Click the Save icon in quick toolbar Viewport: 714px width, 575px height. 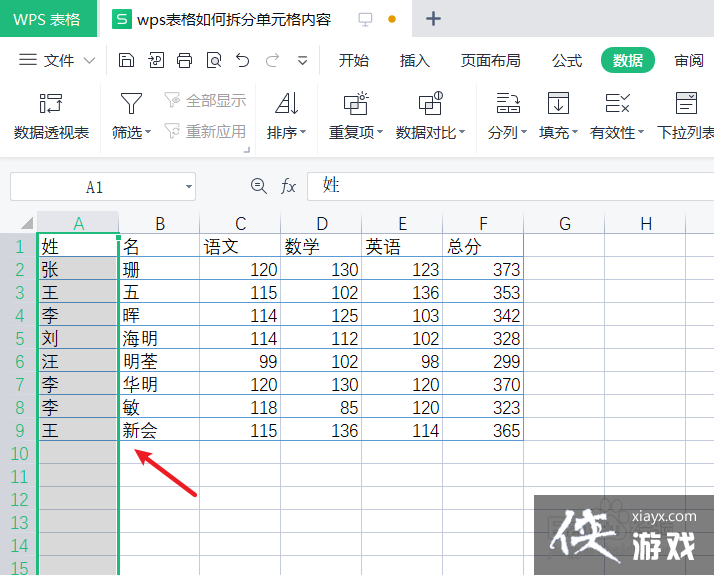point(126,60)
